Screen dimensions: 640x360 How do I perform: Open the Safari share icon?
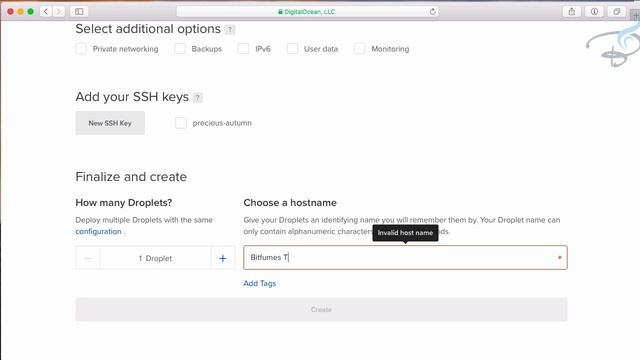tap(571, 11)
